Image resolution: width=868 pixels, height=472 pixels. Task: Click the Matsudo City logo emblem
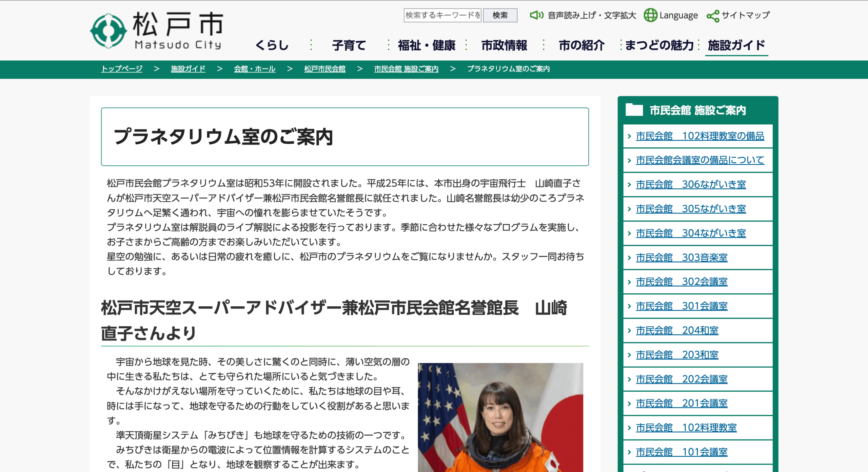(108, 30)
